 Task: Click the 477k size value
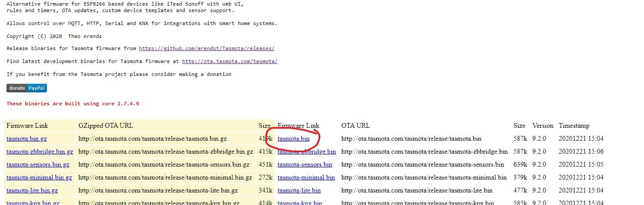pos(520,190)
